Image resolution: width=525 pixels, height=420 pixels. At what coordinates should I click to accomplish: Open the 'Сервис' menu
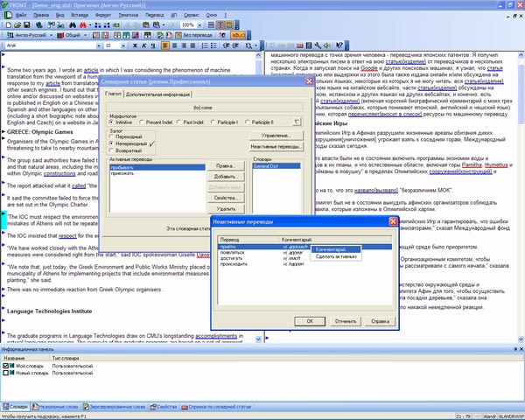pos(191,15)
